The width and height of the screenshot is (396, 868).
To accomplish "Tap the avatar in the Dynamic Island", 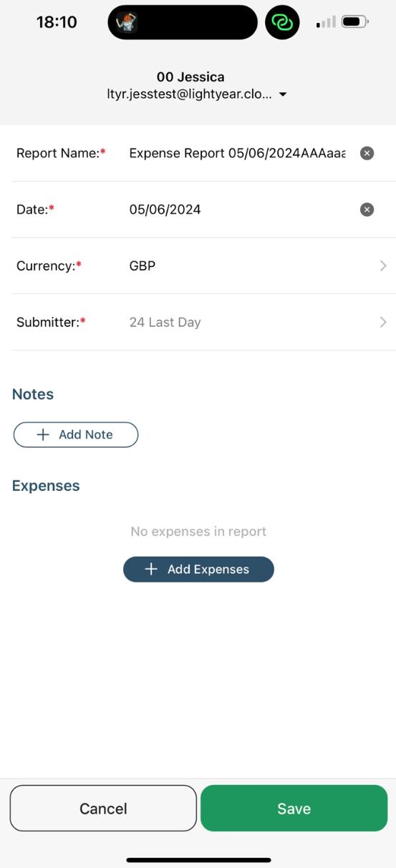I will point(126,22).
